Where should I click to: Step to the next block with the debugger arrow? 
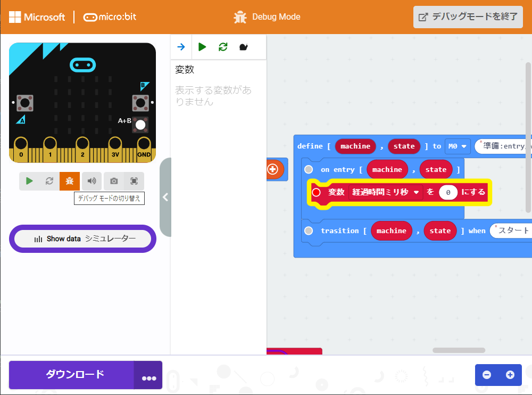tap(181, 47)
